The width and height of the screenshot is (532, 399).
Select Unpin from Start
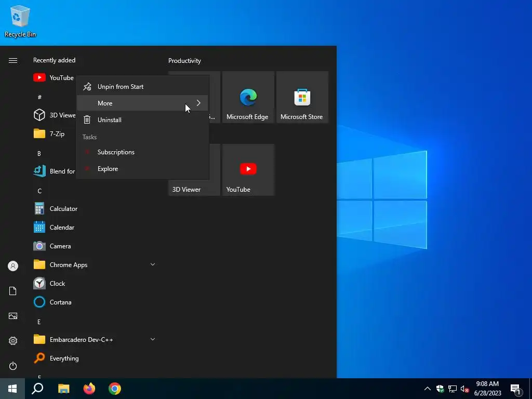click(x=142, y=87)
